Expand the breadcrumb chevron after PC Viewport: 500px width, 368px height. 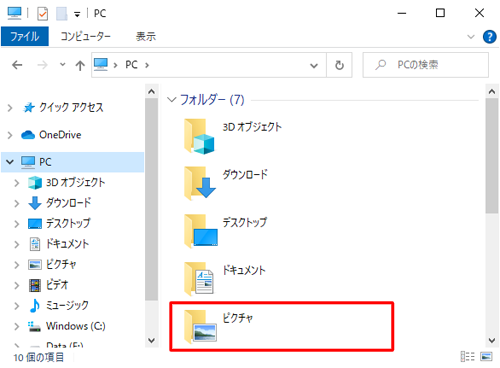147,65
